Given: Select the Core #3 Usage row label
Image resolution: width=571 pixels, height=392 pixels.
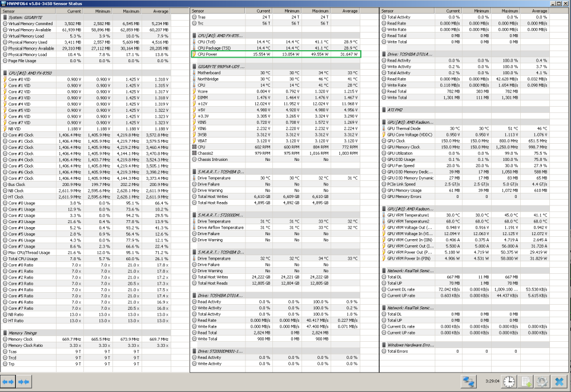Looking at the screenshot, I should click(x=22, y=221).
